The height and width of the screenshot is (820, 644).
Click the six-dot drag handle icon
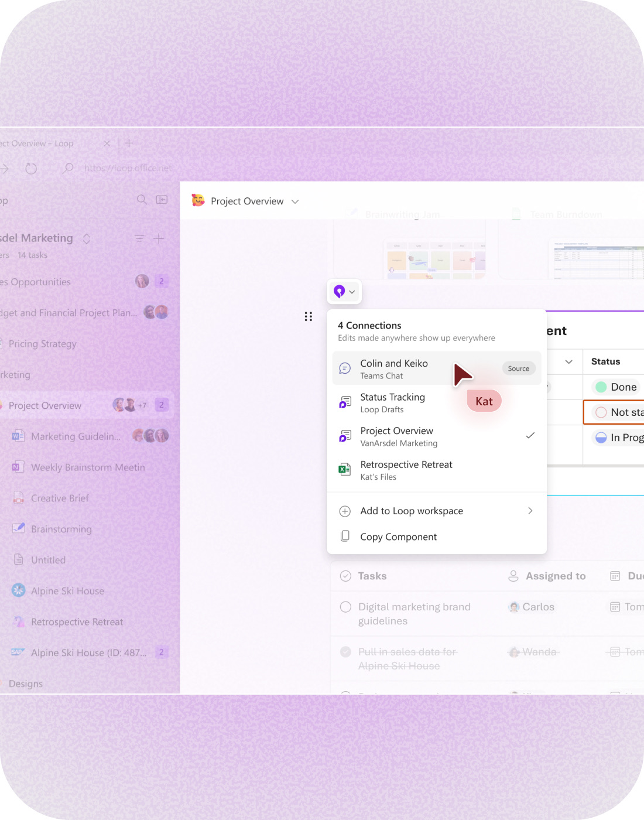tap(309, 317)
